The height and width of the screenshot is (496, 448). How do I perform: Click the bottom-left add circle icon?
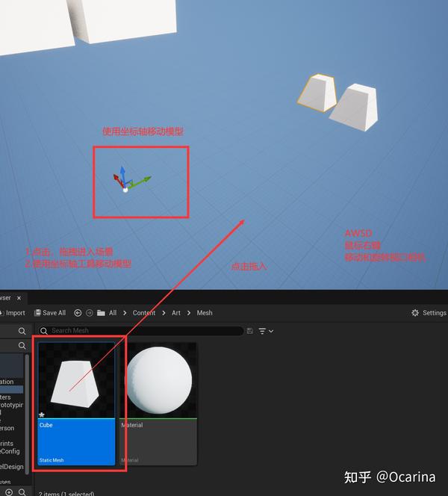[x=9, y=492]
